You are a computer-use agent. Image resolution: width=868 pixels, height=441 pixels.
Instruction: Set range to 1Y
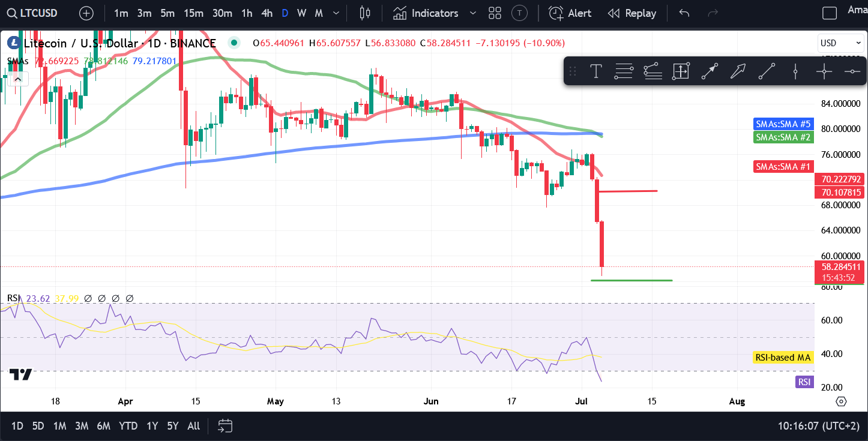pyautogui.click(x=152, y=426)
